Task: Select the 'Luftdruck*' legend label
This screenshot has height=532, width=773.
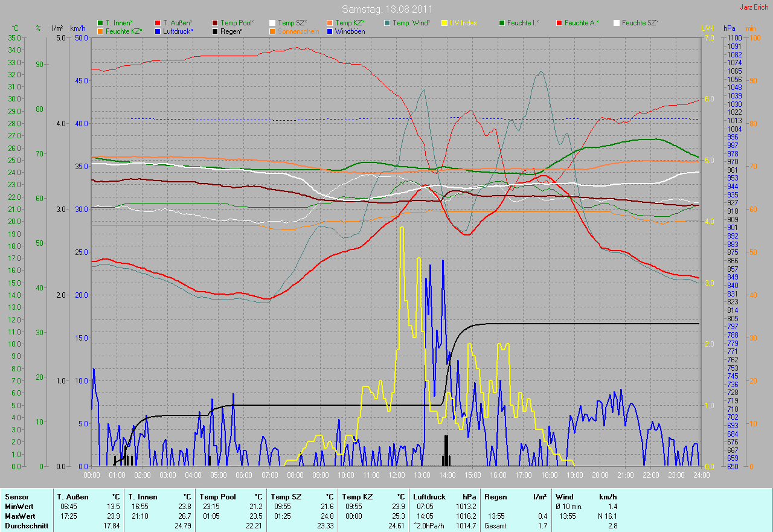Action: point(178,31)
